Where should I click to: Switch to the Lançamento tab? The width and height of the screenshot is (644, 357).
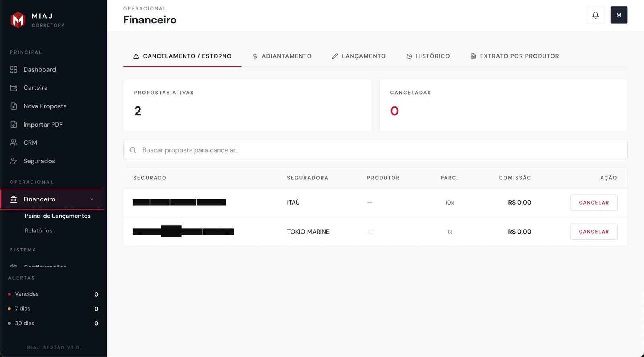(x=359, y=56)
